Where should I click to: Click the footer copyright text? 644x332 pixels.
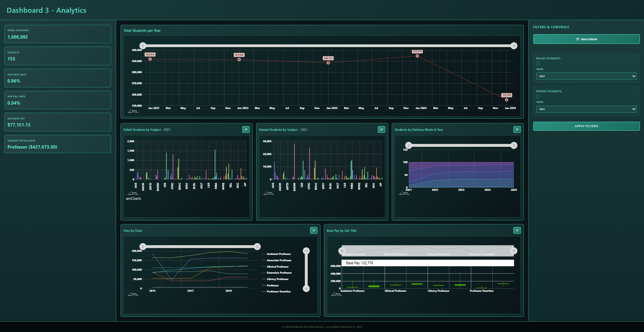pyautogui.click(x=322, y=327)
